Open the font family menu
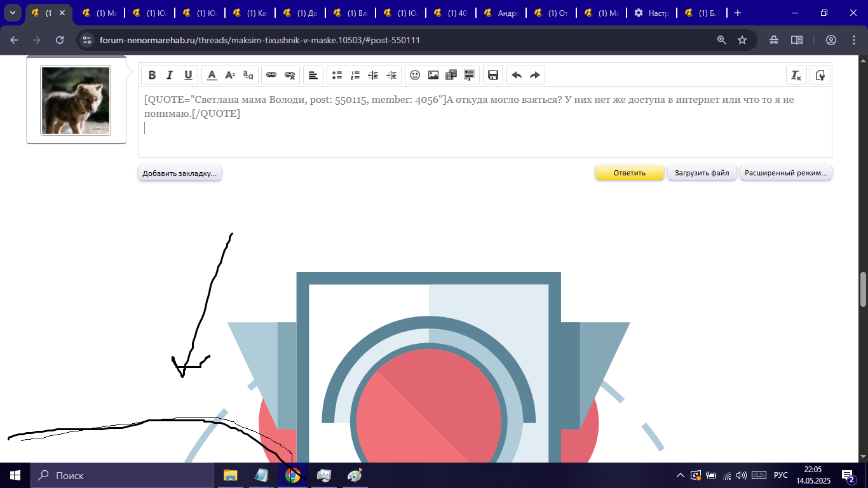Image resolution: width=868 pixels, height=488 pixels. pyautogui.click(x=248, y=75)
